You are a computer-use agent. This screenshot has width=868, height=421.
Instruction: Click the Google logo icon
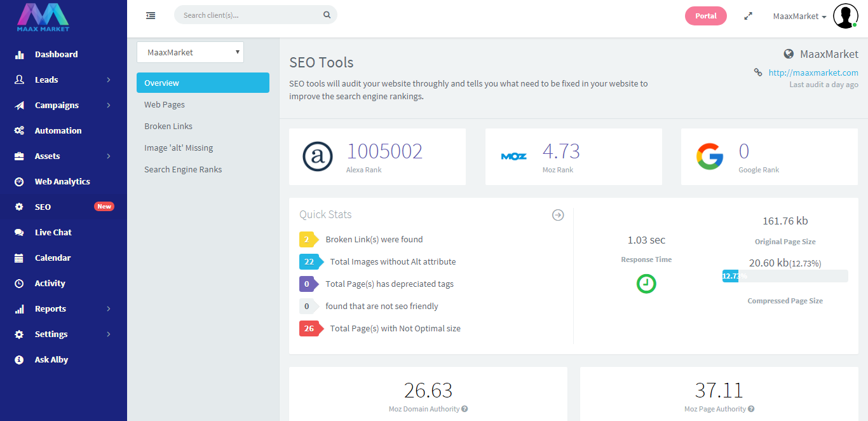710,156
